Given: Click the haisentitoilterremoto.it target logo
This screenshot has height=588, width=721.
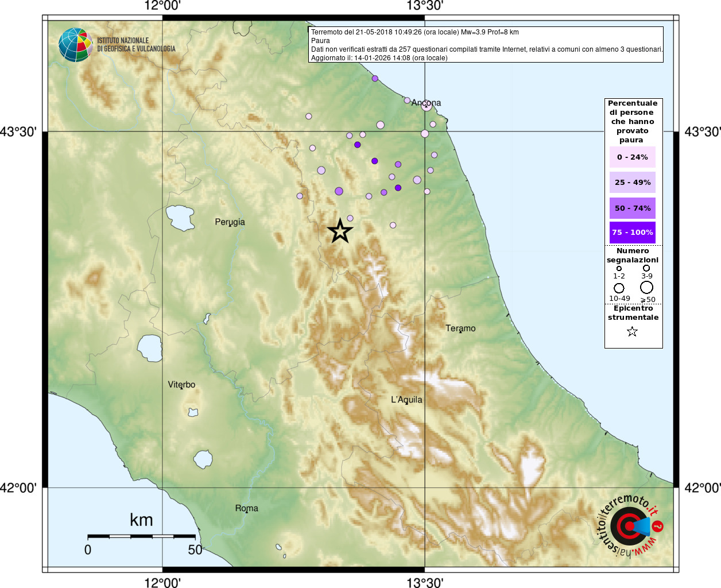Looking at the screenshot, I should click(x=629, y=526).
